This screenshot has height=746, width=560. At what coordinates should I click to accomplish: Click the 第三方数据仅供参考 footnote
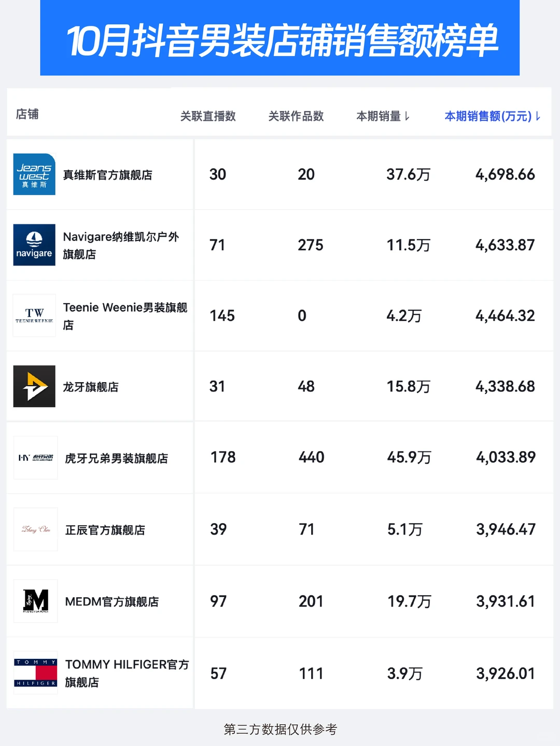pyautogui.click(x=281, y=729)
